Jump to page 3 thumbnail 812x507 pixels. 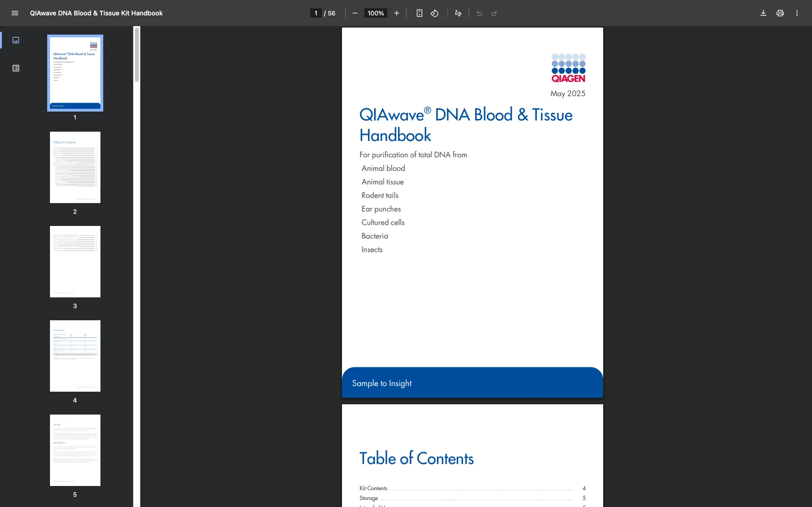click(75, 261)
